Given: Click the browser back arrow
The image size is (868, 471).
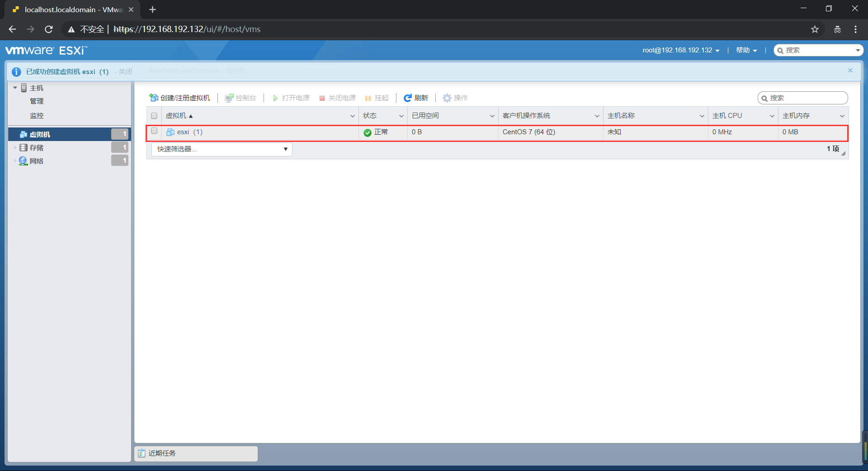Looking at the screenshot, I should pos(12,29).
